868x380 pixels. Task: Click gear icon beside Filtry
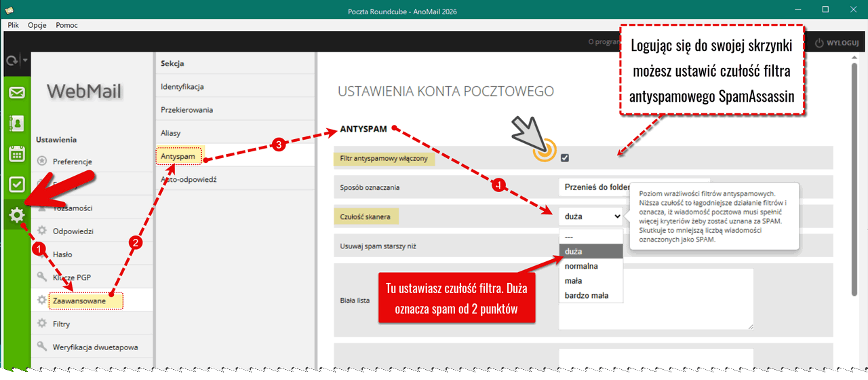click(x=42, y=324)
